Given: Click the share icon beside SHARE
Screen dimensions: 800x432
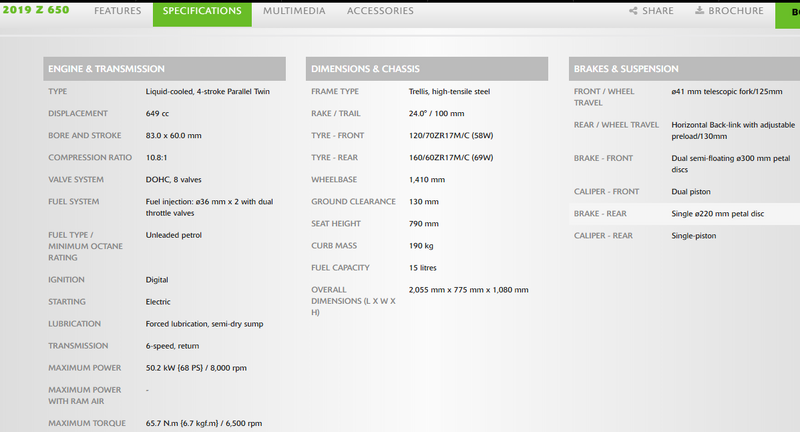Looking at the screenshot, I should point(633,11).
